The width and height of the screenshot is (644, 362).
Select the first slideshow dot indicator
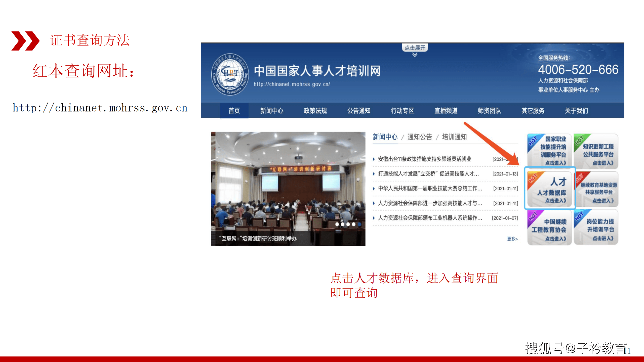click(x=337, y=224)
